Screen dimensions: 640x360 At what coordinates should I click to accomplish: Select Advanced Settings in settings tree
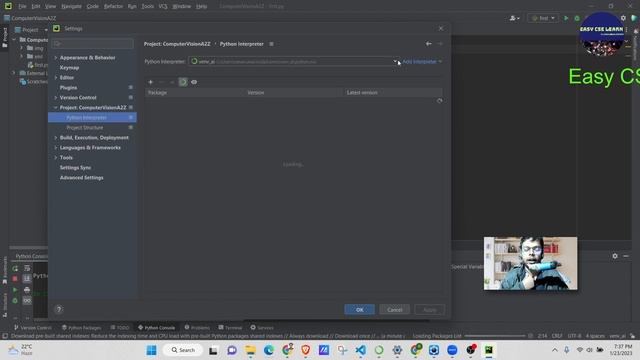point(82,178)
